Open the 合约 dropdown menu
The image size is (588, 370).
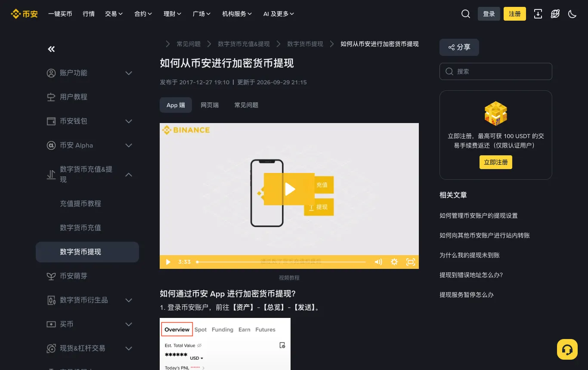143,14
